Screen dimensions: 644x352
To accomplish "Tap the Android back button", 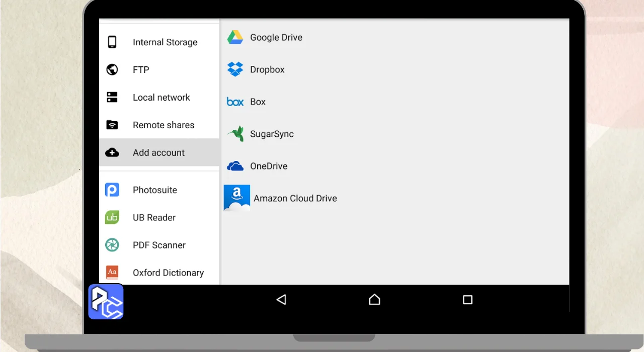I will [x=281, y=300].
